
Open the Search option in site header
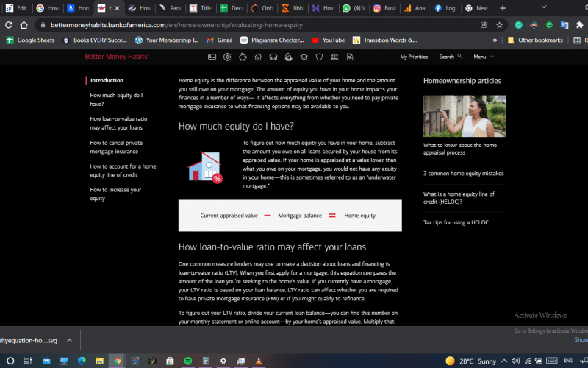(x=450, y=57)
